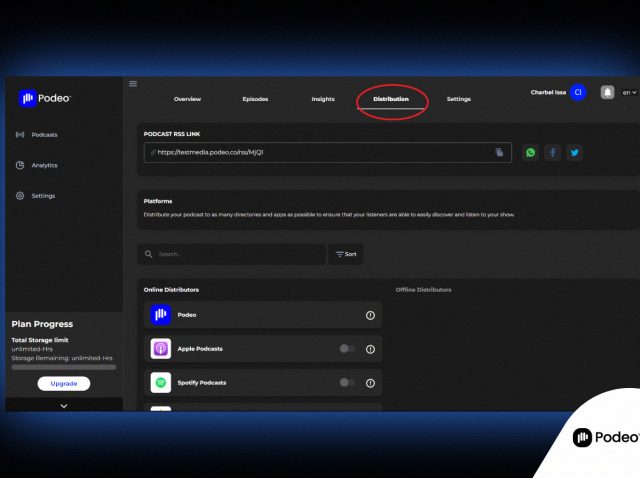Open Analytics in the sidebar
Screen dimensions: 640x478
[x=36, y=165]
